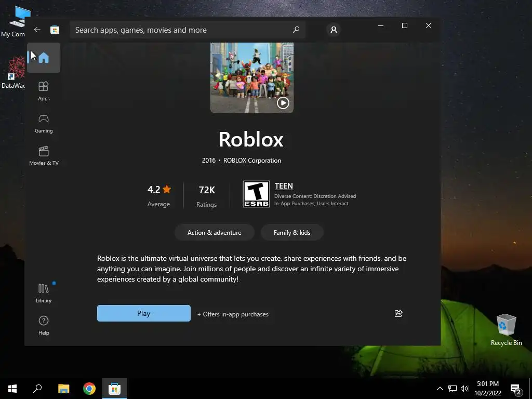Screen dimensions: 532x399
Task: Open the notification center icon
Action: pyautogui.click(x=516, y=389)
